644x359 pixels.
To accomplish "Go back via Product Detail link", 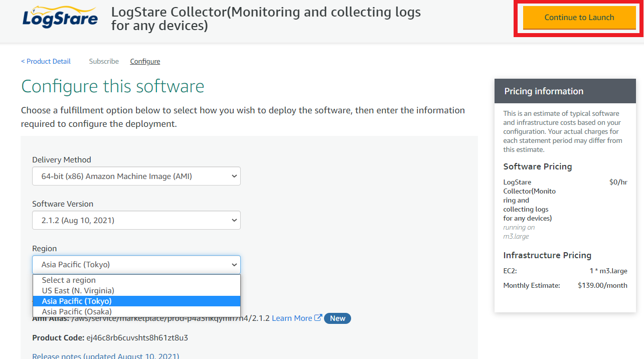I will (46, 61).
